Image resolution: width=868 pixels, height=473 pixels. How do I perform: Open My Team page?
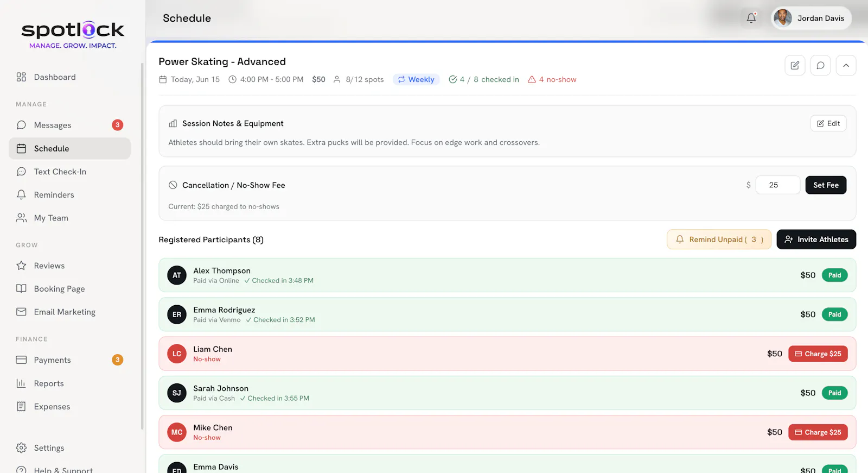(x=69, y=218)
